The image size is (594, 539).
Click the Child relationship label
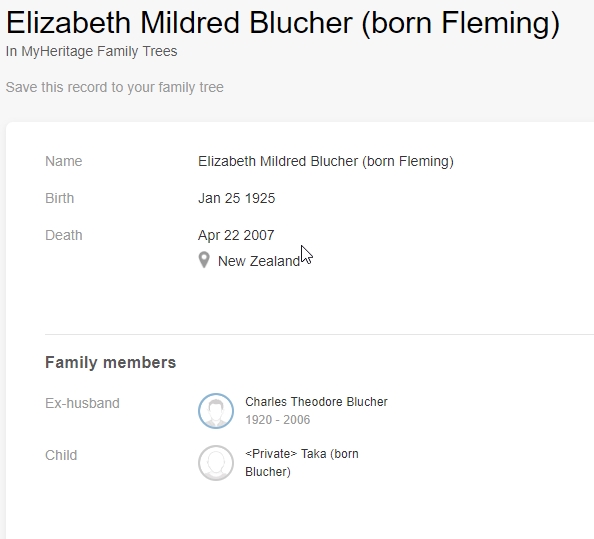coord(61,455)
